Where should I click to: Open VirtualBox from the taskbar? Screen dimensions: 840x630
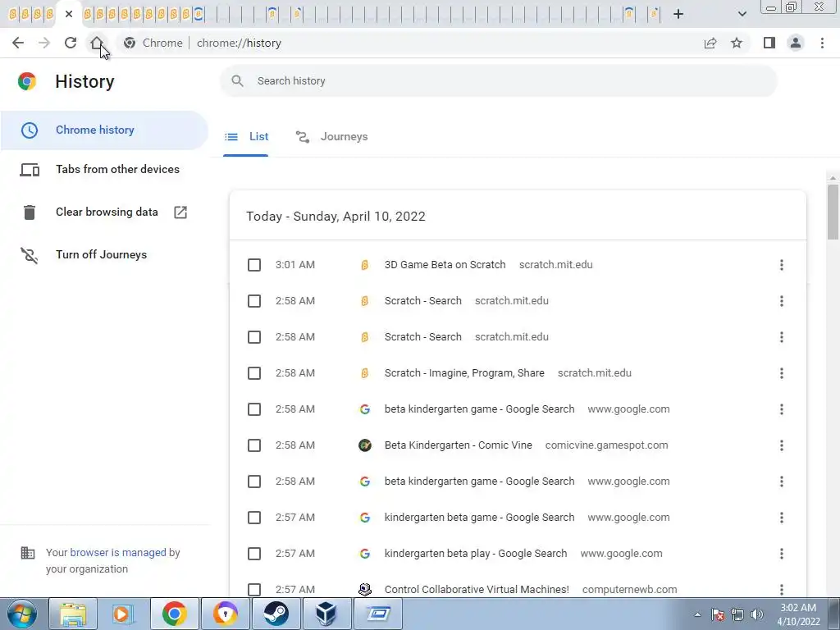(x=326, y=614)
